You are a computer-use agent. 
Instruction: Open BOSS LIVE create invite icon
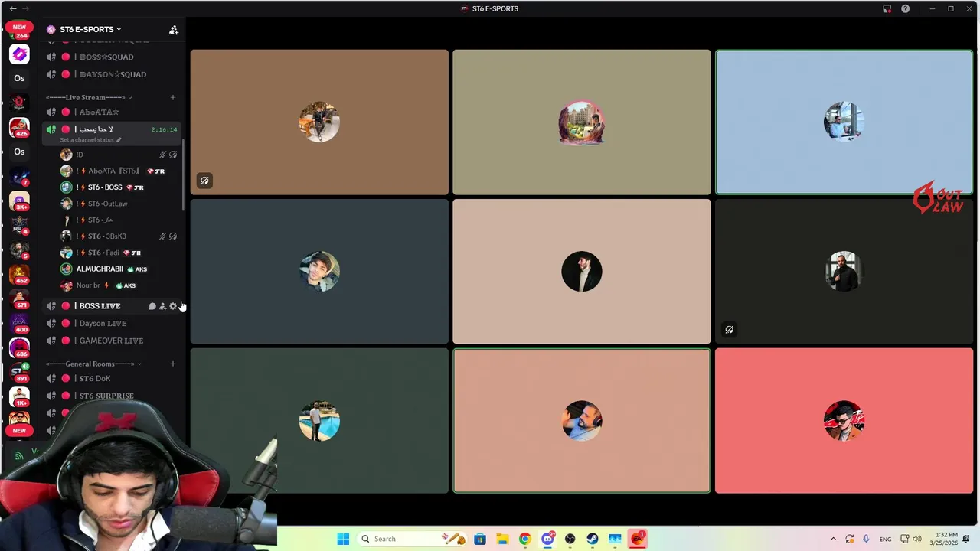tap(162, 306)
